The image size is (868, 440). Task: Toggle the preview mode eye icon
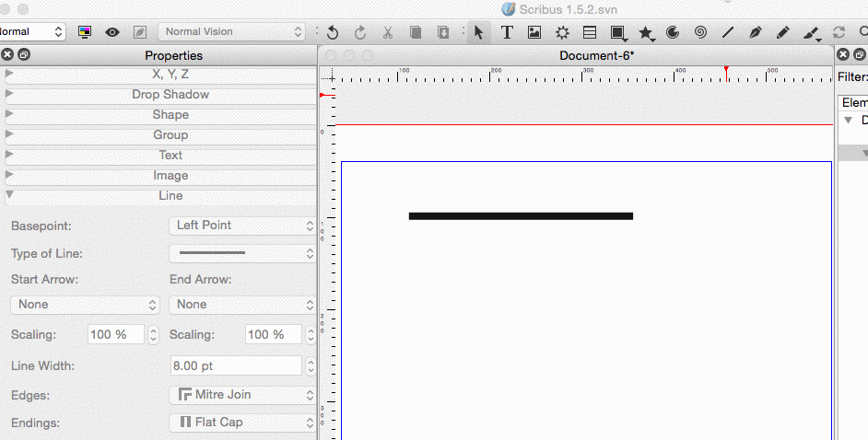coord(112,32)
